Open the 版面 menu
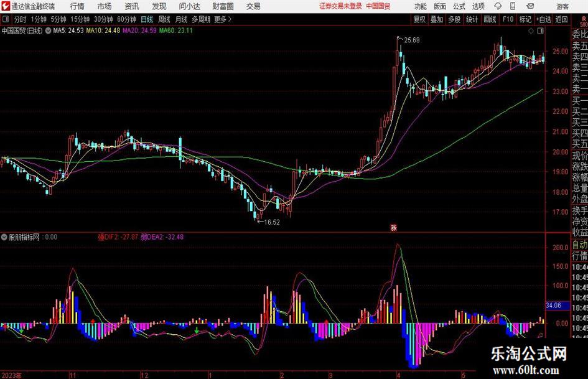The height and width of the screenshot is (379, 588). (440, 6)
